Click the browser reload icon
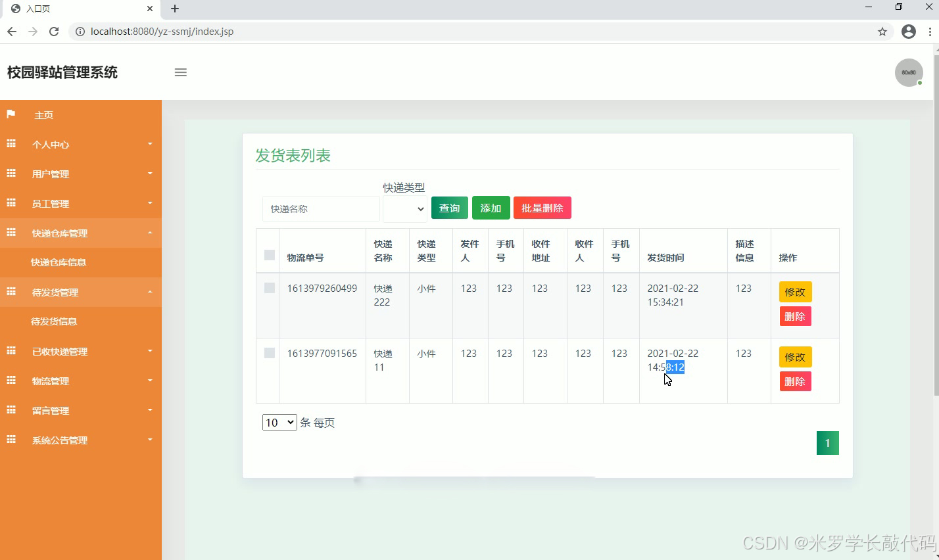The image size is (939, 560). click(x=54, y=31)
